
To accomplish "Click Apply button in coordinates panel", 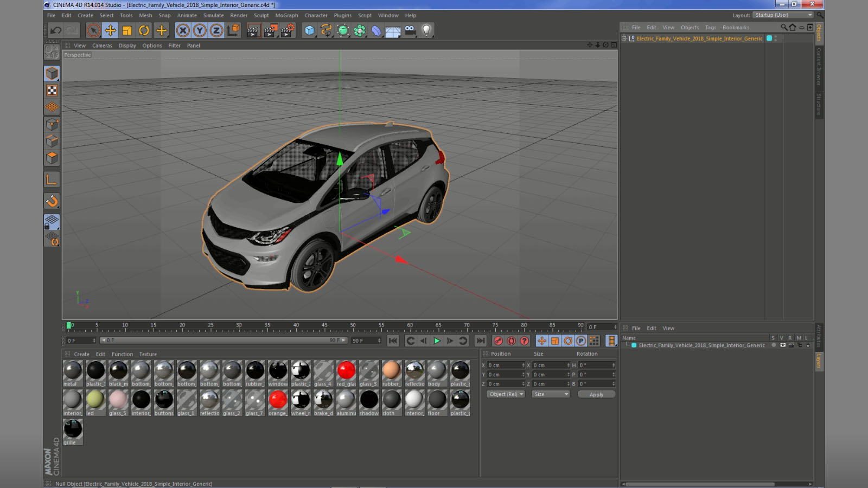I will (x=596, y=394).
